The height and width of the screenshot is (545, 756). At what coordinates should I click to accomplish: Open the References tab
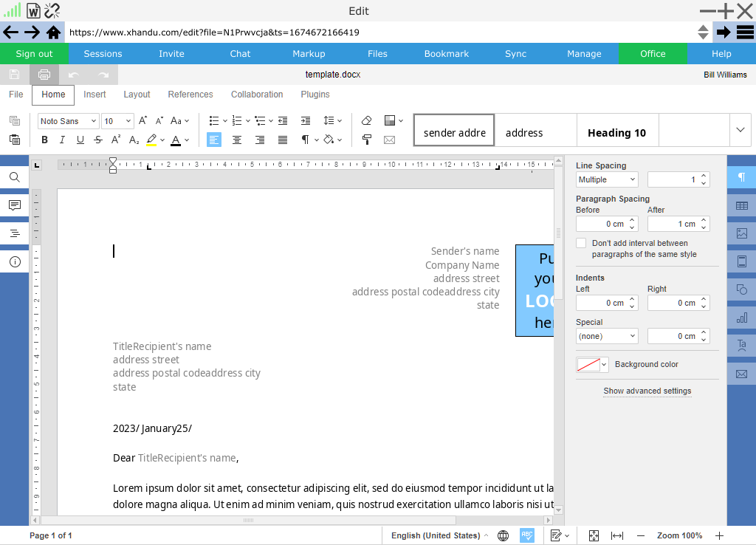pyautogui.click(x=190, y=95)
